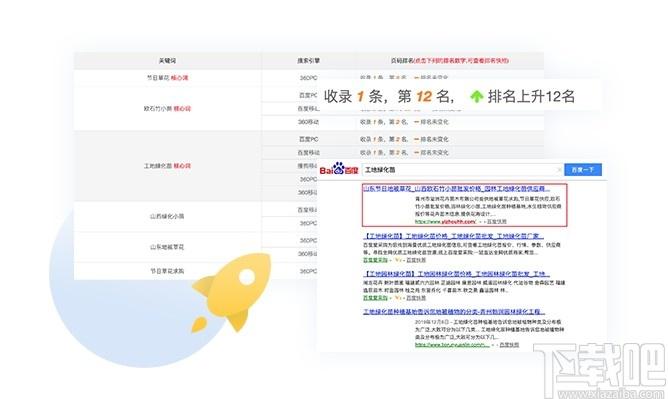The image size is (668, 399).
Task: Focus the Baidu search field containing 工地绿化苗
Action: point(463,170)
